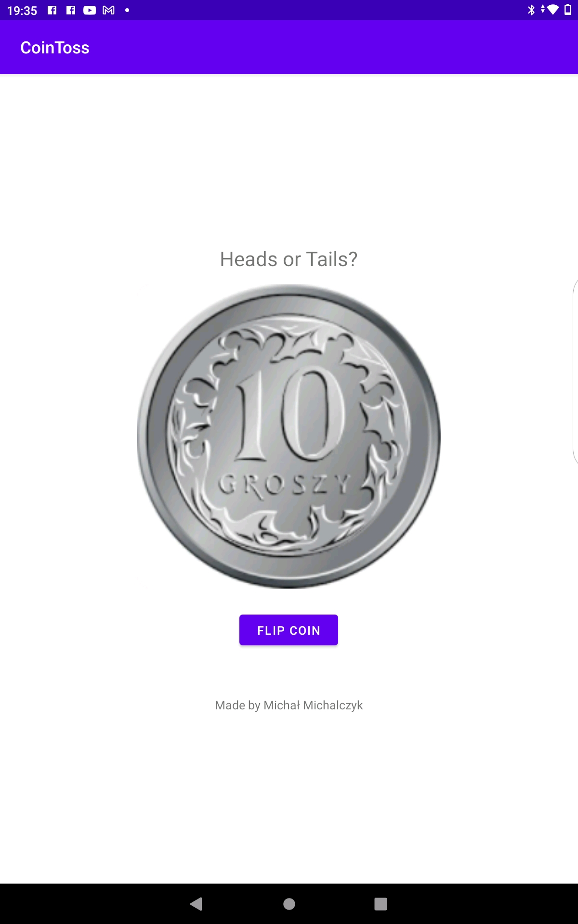Tap the FLIP COIN button

(289, 630)
